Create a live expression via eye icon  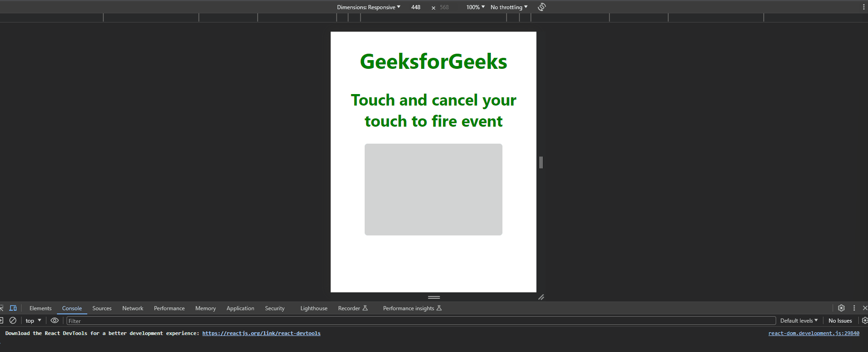[x=55, y=320]
